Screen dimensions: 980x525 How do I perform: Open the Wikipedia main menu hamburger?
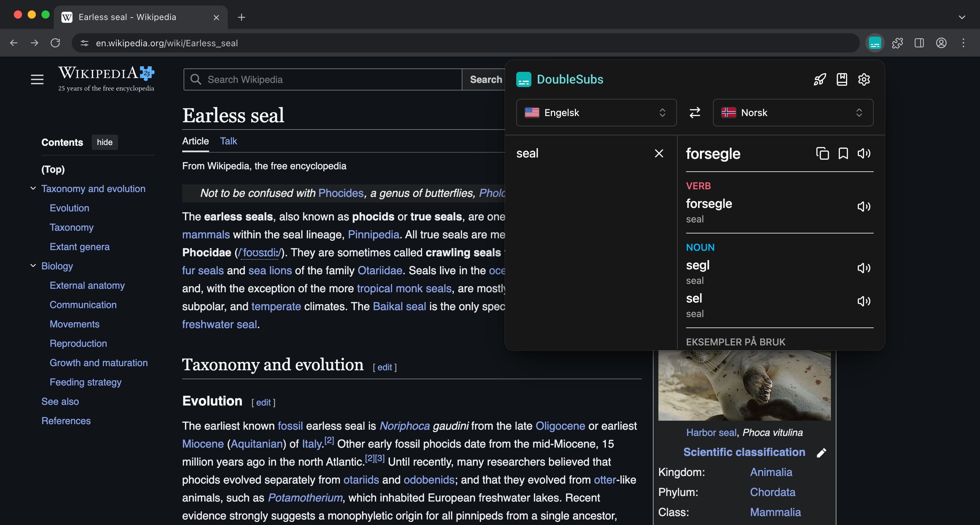click(x=37, y=79)
